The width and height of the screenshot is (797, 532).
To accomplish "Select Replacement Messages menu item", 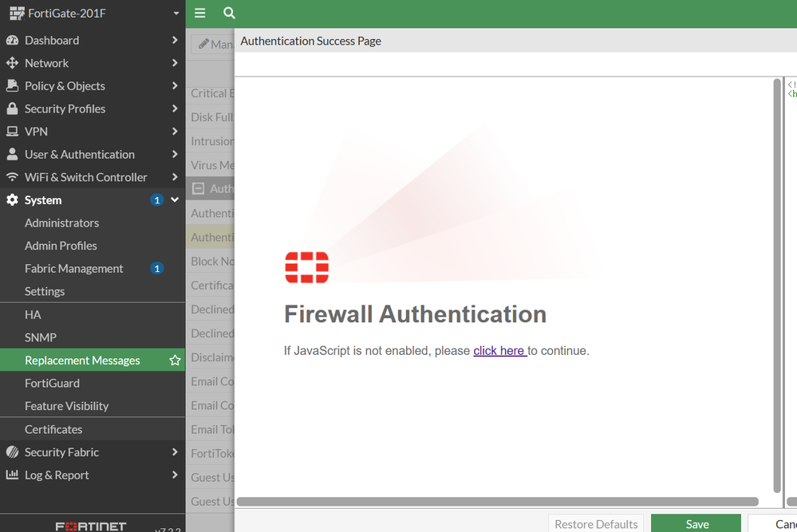I will coord(93,361).
